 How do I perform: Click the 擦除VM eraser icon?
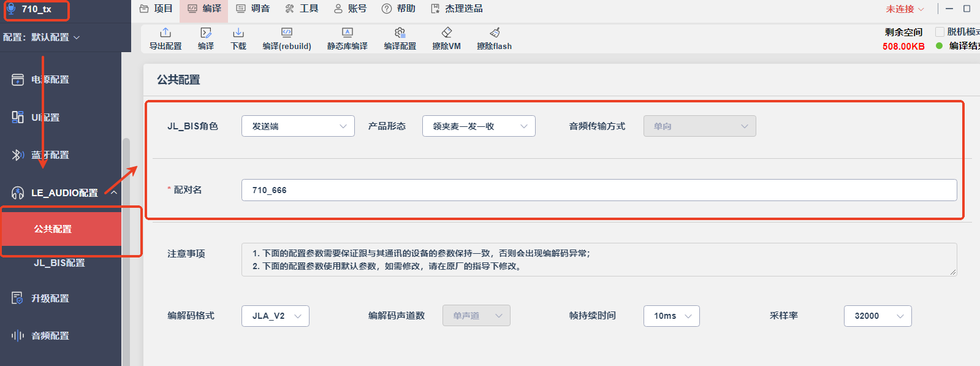point(447,32)
